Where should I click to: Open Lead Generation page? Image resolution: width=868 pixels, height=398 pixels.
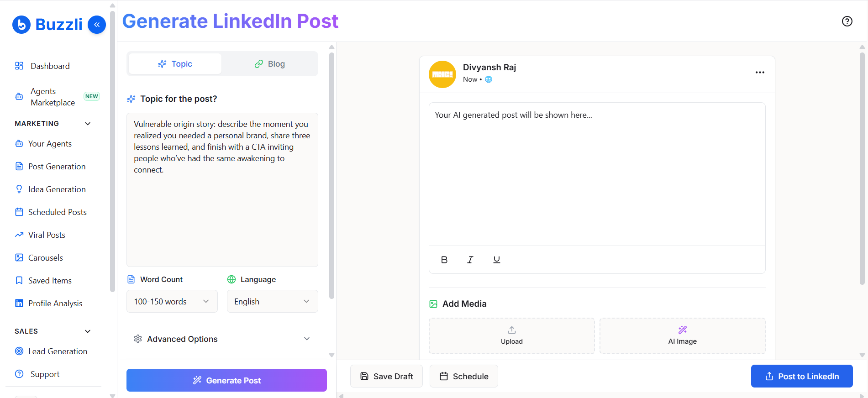pyautogui.click(x=58, y=351)
